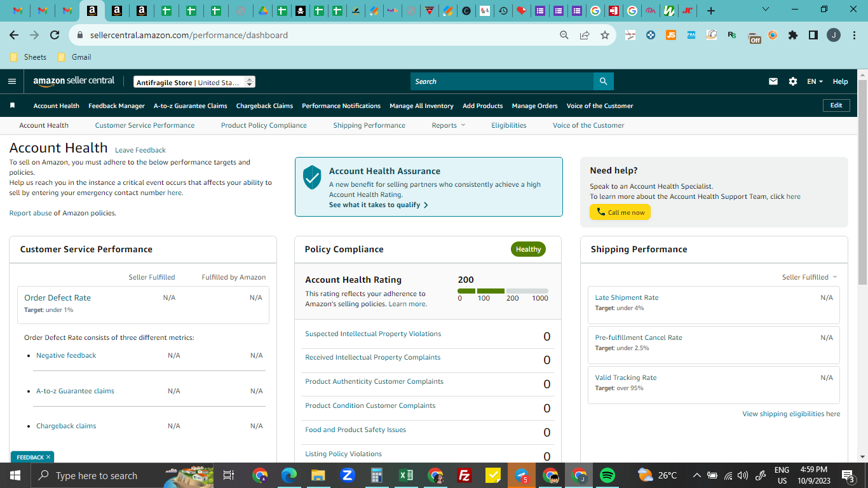Click View shipping eligibilities here link

[791, 414]
